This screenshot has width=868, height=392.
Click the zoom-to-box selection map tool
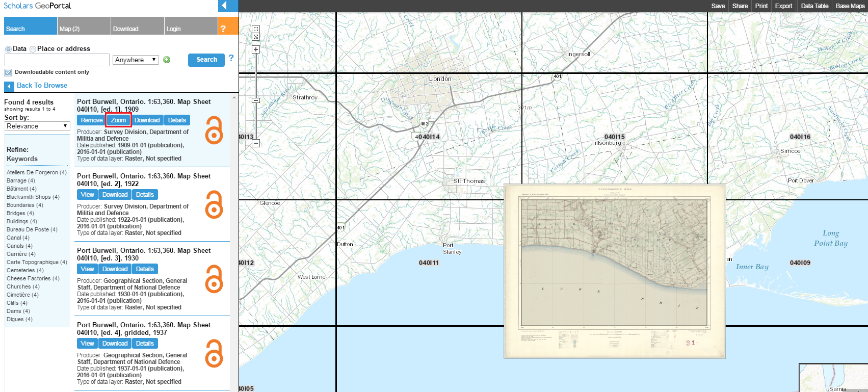coord(256,29)
